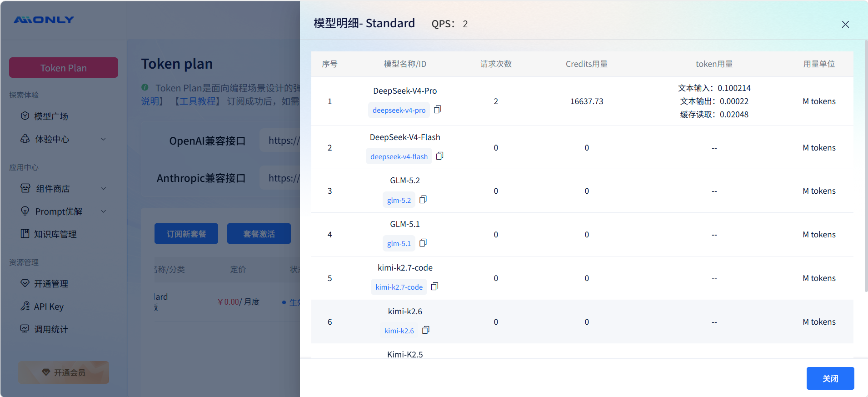Viewport: 868px width, 397px height.
Task: Copy the kimi-k2.6 model ID
Action: [x=426, y=330]
